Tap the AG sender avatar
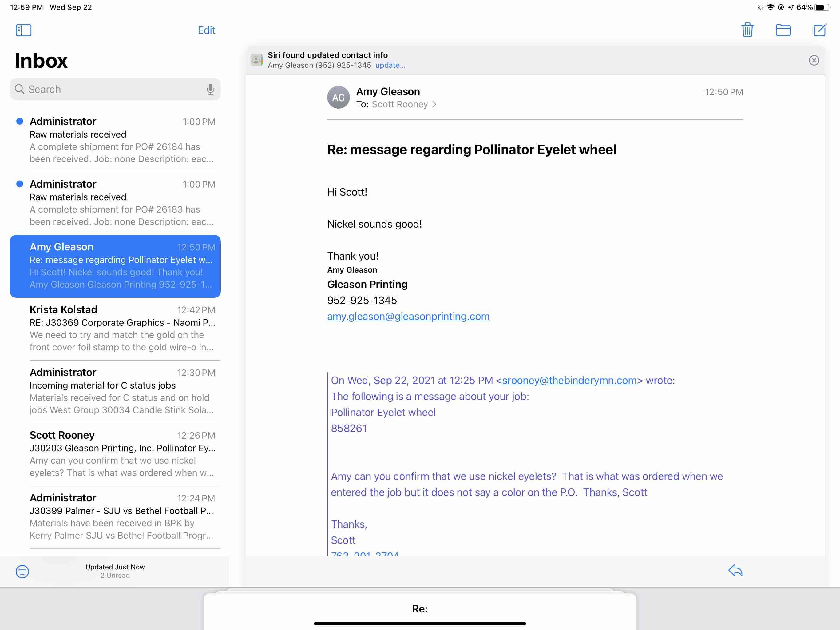Screen dimensions: 840x630 pyautogui.click(x=338, y=98)
